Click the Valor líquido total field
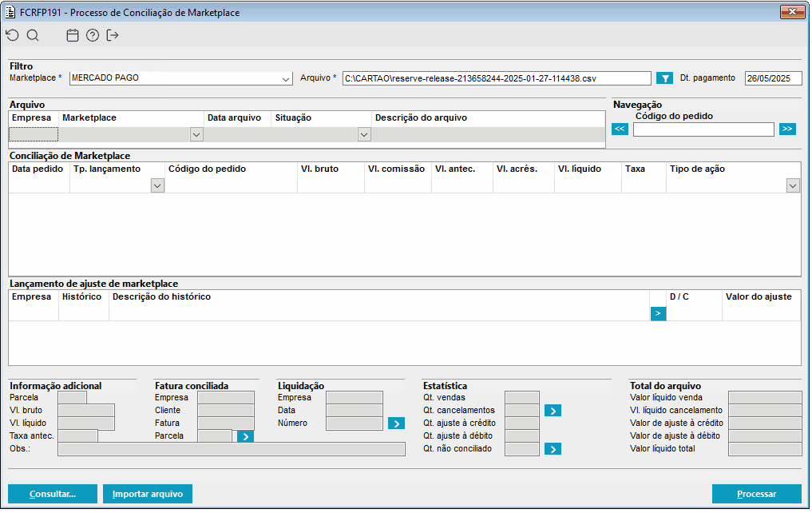The image size is (812, 513). tap(765, 449)
